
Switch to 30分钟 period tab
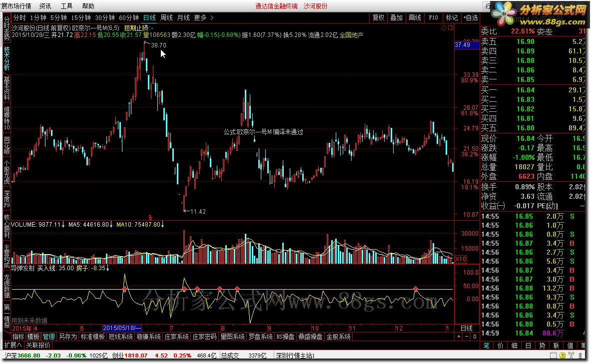(105, 17)
